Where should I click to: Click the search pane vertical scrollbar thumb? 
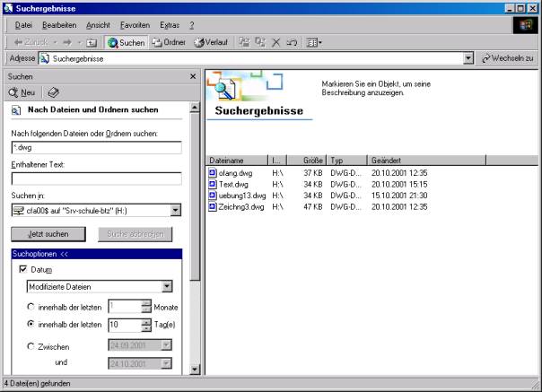(195, 197)
